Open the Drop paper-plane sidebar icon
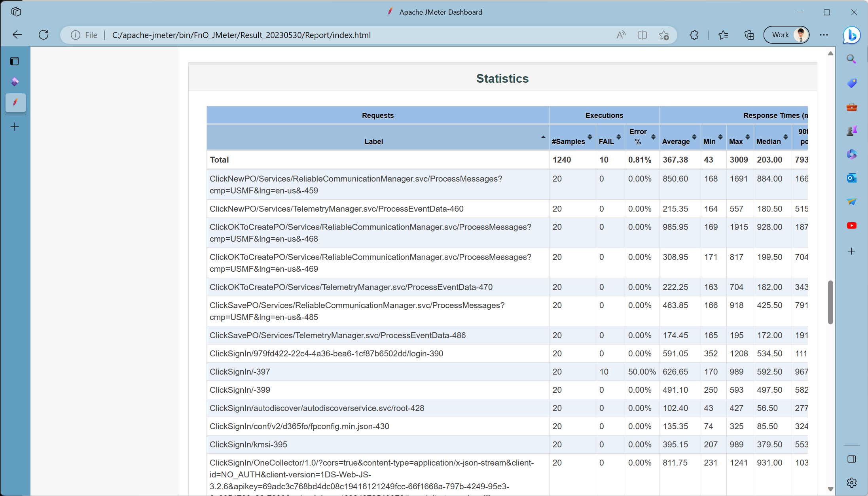Screen dimensions: 868x496 coord(851,202)
